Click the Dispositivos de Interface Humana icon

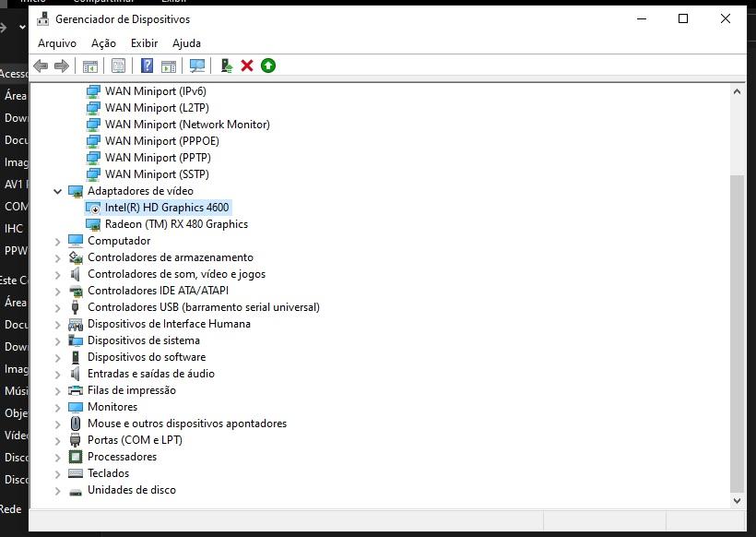[76, 324]
